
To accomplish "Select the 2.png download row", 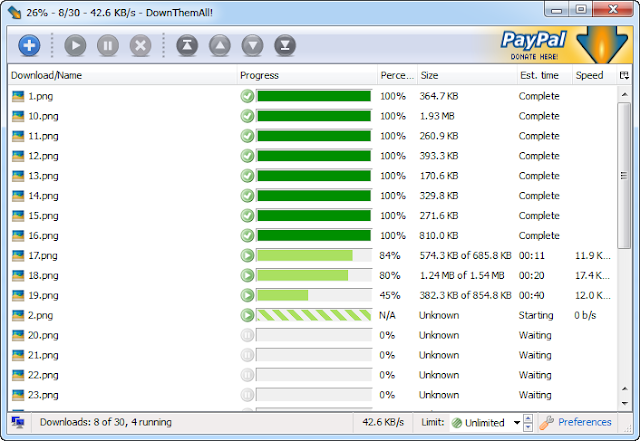I will tap(311, 315).
